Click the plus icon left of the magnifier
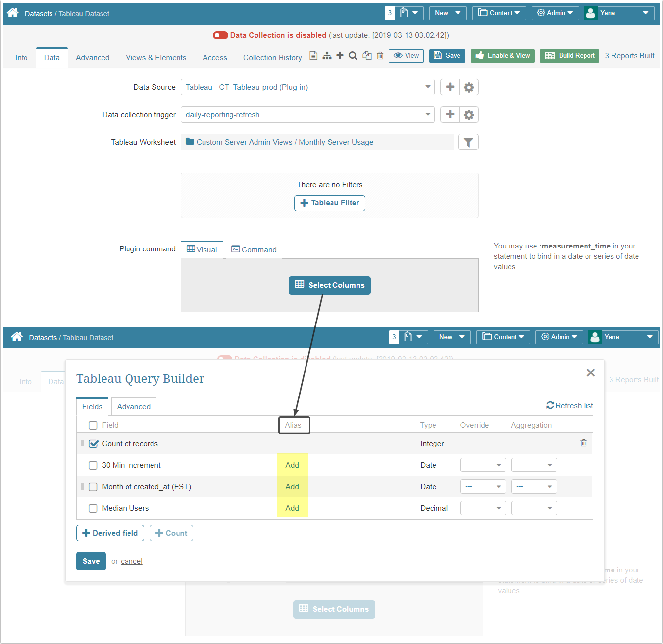Image resolution: width=663 pixels, height=644 pixels. [340, 55]
